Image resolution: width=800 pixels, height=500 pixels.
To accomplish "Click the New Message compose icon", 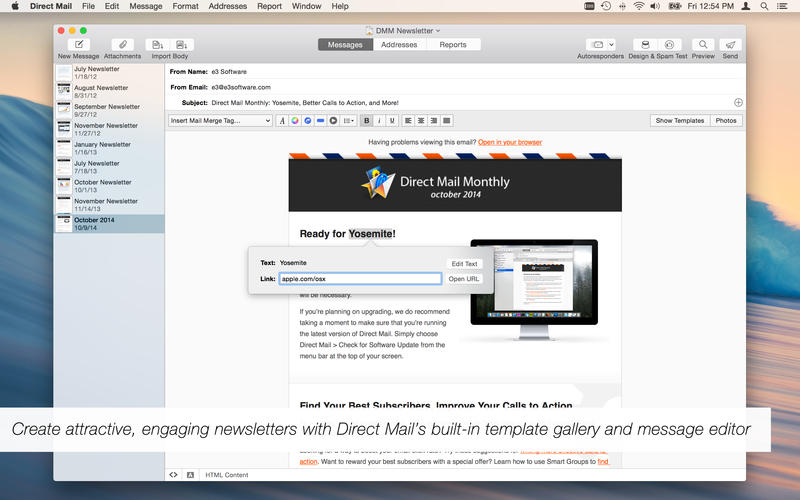I will click(78, 45).
